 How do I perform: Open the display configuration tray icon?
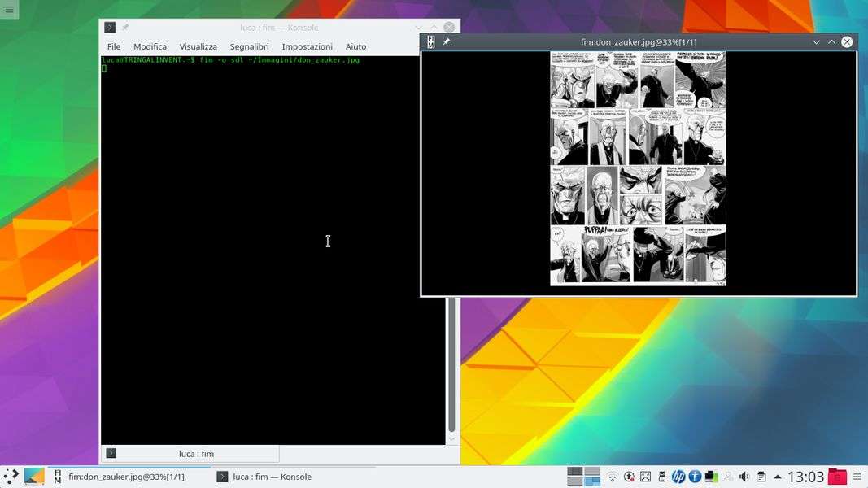pos(711,477)
